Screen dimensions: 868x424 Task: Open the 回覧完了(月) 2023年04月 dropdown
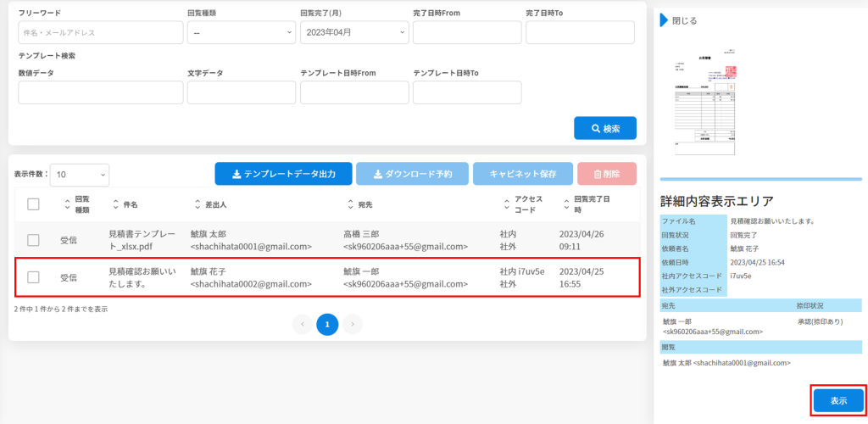[354, 32]
